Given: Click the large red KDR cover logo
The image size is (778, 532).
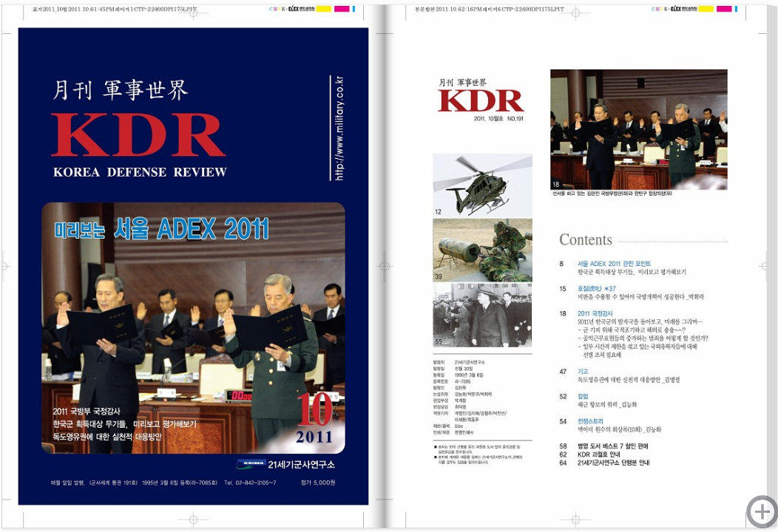Looking at the screenshot, I should pyautogui.click(x=138, y=135).
